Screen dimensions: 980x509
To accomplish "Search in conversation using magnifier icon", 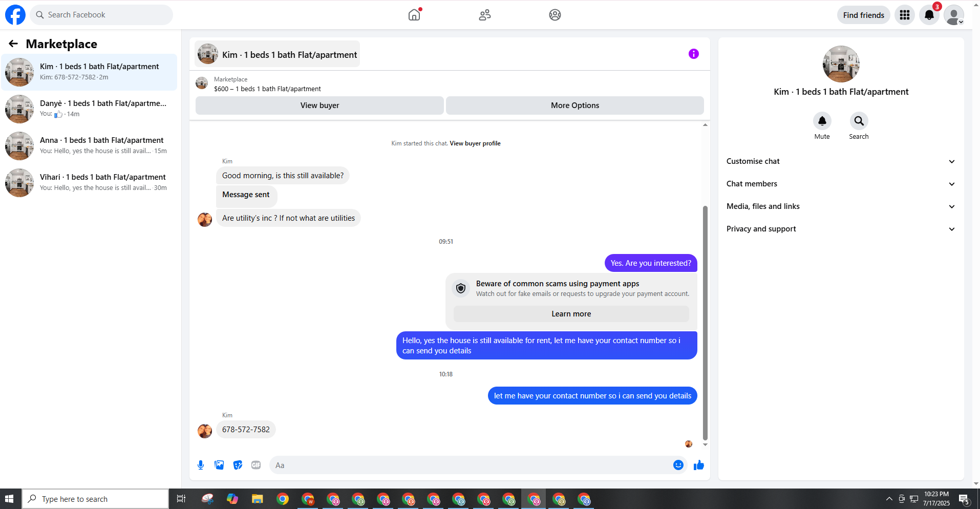I will [859, 121].
